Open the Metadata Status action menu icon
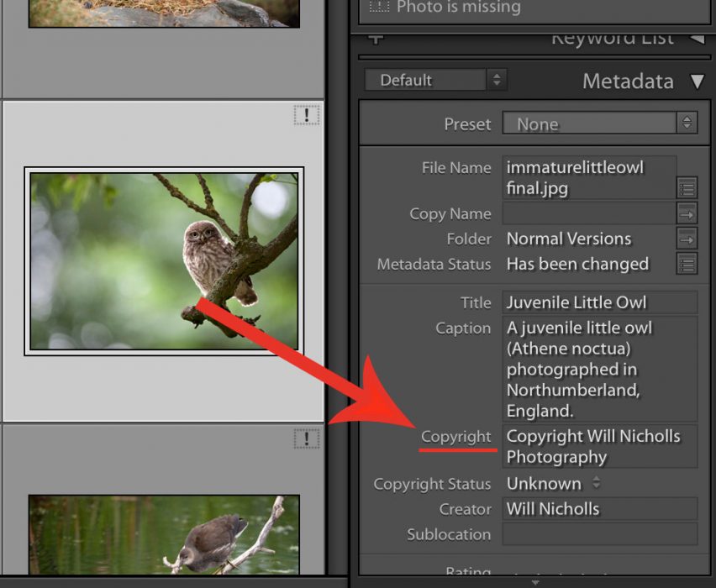Image resolution: width=716 pixels, height=588 pixels. click(686, 265)
